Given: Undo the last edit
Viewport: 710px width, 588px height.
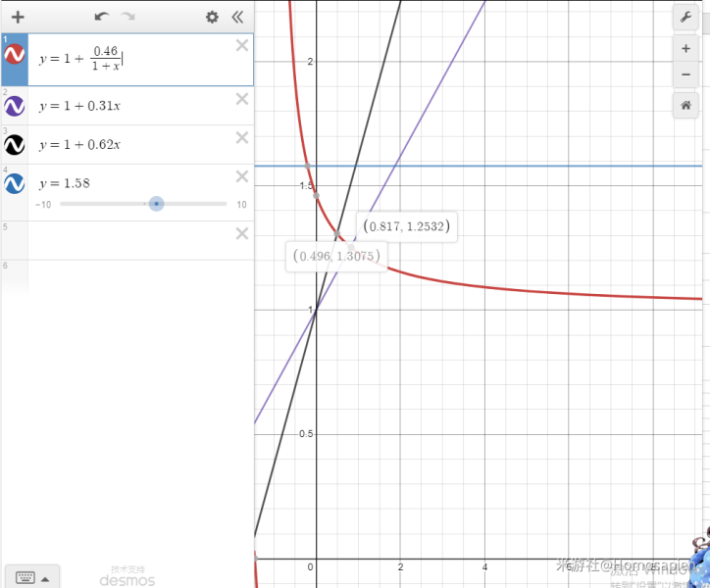Looking at the screenshot, I should pos(101,17).
